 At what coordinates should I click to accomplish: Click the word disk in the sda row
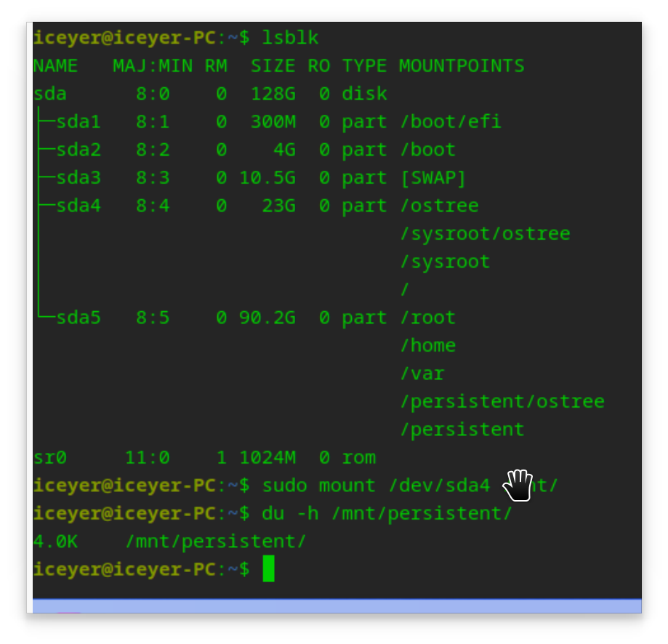tap(364, 94)
